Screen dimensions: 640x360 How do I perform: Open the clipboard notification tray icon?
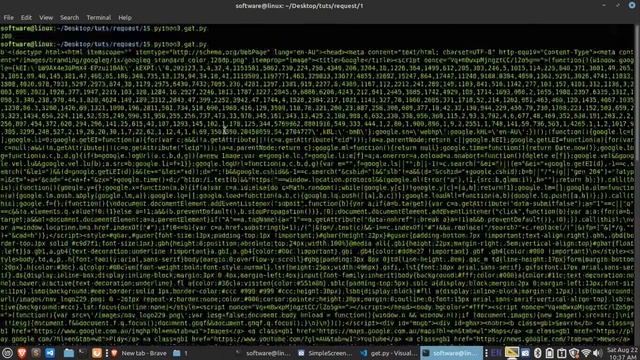(562, 353)
